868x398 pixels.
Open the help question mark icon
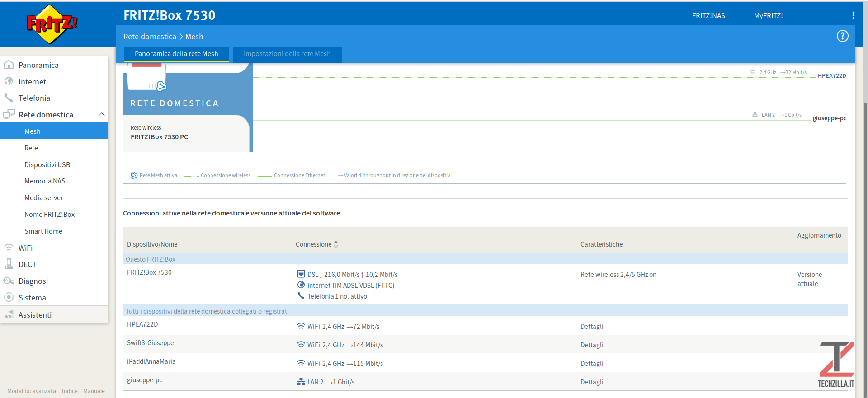tap(842, 36)
